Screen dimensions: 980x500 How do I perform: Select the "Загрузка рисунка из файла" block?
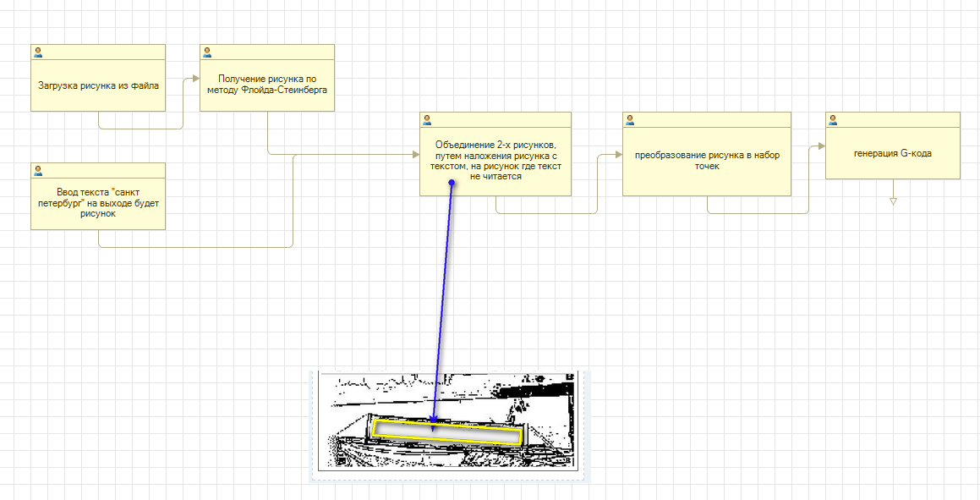[x=98, y=78]
